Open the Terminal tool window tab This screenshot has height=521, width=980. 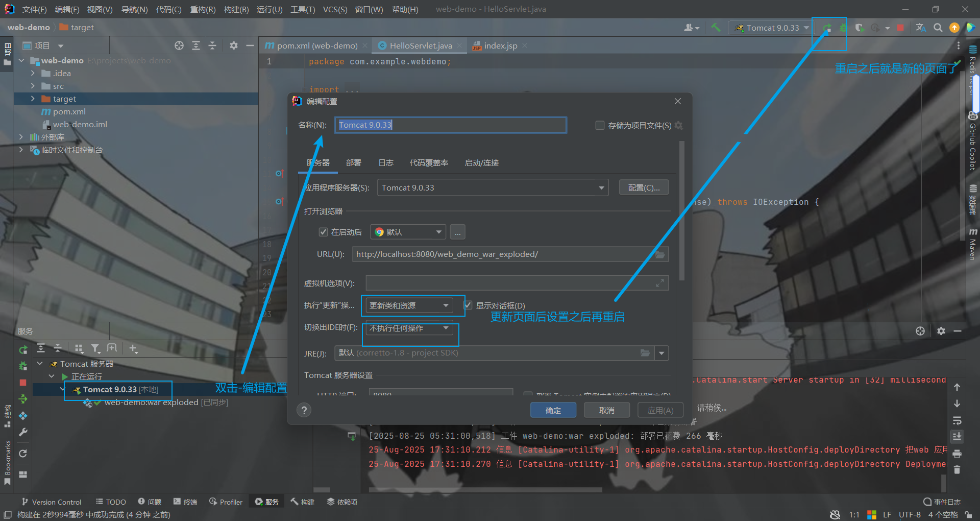click(x=185, y=502)
